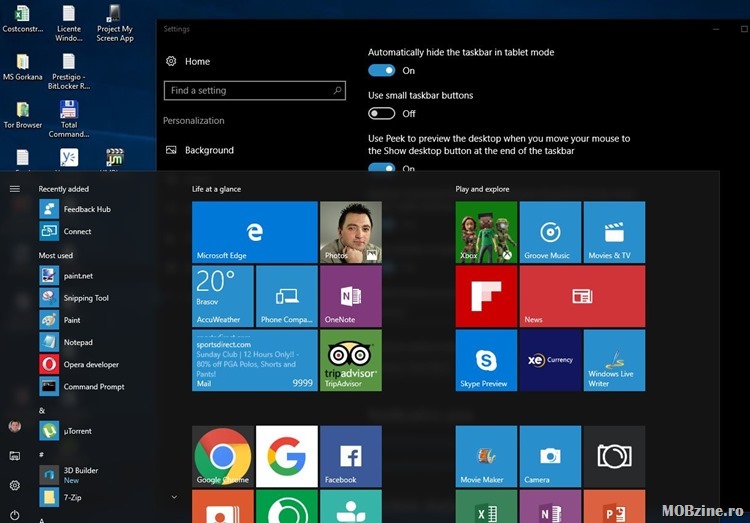750x523 pixels.
Task: Select the Tor Browser desktop shortcut
Action: tap(22, 115)
